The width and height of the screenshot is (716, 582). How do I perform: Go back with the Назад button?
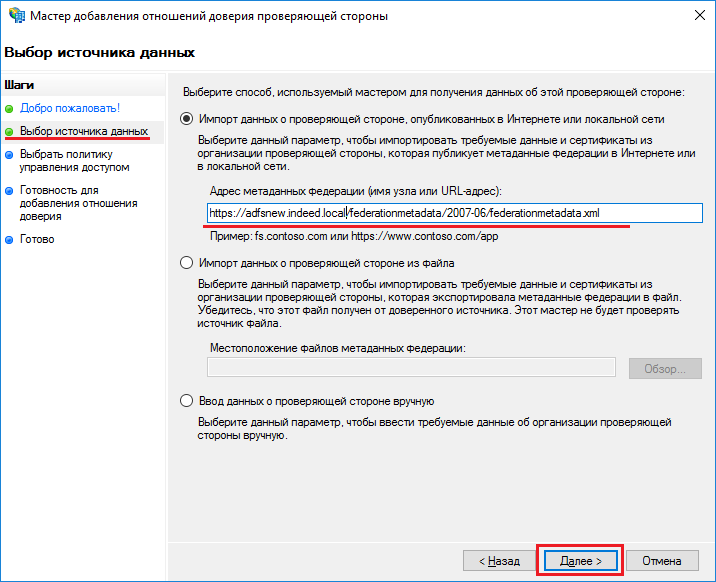tap(499, 561)
